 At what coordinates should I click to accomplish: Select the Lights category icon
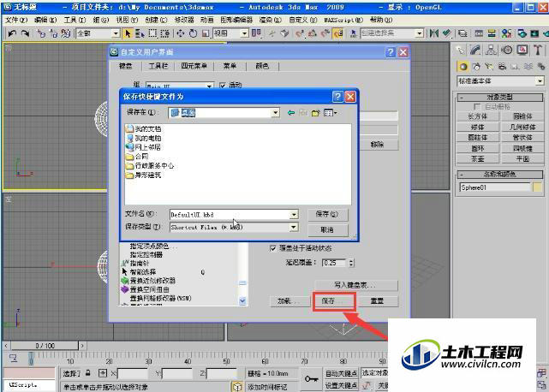coord(489,67)
